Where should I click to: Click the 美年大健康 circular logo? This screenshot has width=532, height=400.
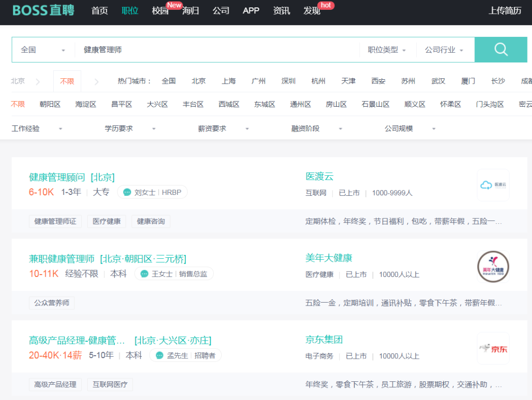(493, 267)
